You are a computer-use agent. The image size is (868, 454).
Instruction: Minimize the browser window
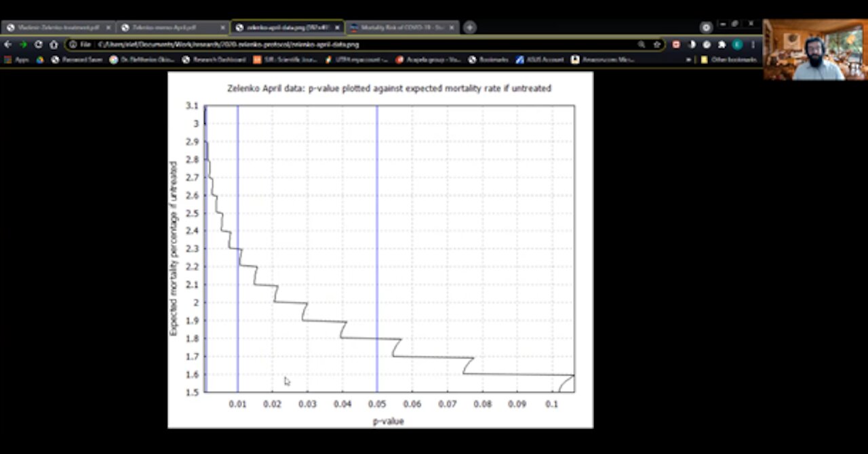pyautogui.click(x=722, y=24)
